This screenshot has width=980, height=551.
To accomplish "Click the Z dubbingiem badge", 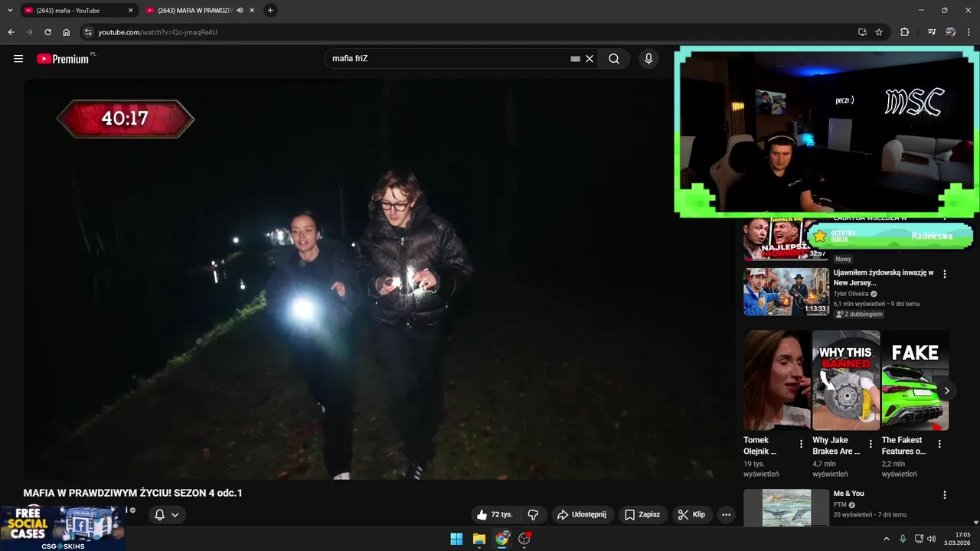I will point(859,315).
